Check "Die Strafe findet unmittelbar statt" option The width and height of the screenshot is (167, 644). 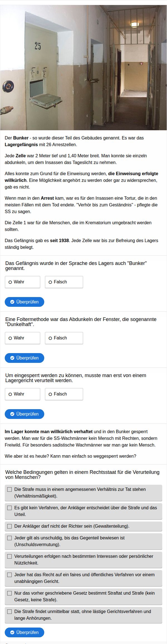(9, 612)
